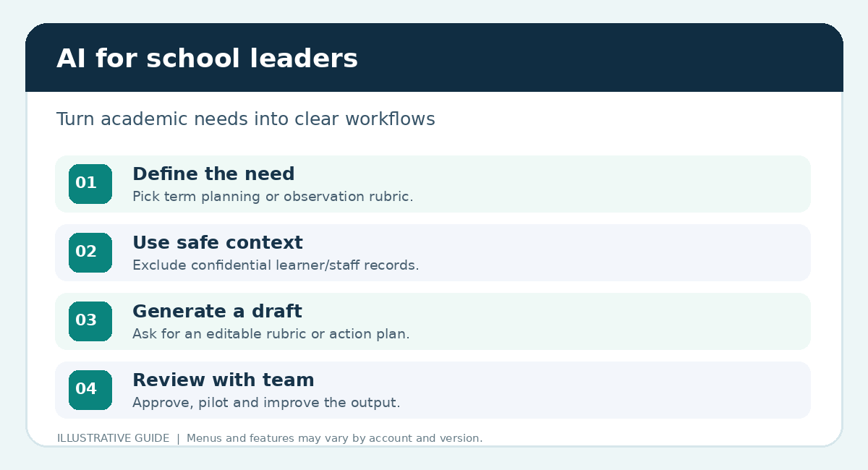Select the 'AI for school leaders' title
Image resolution: width=868 pixels, height=470 pixels.
pyautogui.click(x=207, y=59)
